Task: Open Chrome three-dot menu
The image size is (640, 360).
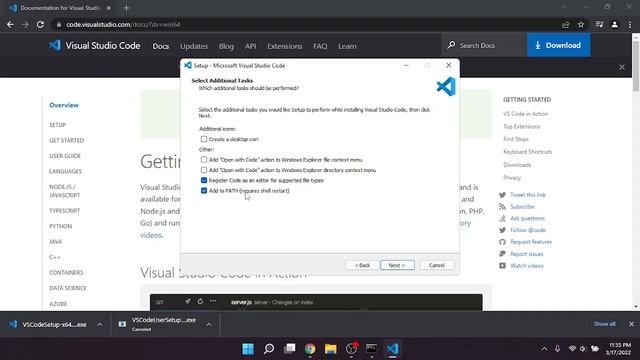Action: pyautogui.click(x=630, y=24)
